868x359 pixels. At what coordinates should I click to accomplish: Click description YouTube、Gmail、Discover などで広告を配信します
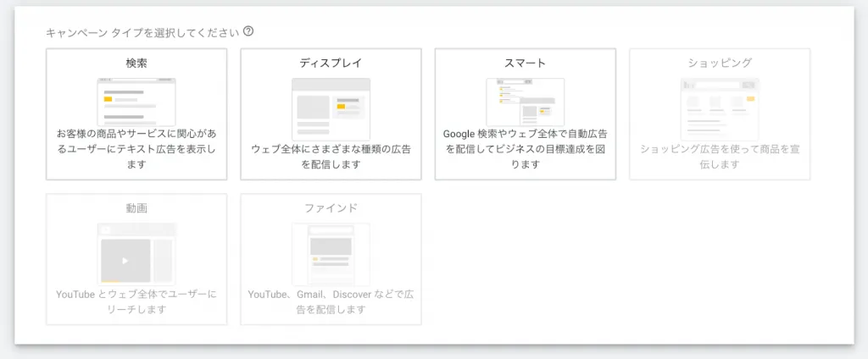[x=331, y=301]
